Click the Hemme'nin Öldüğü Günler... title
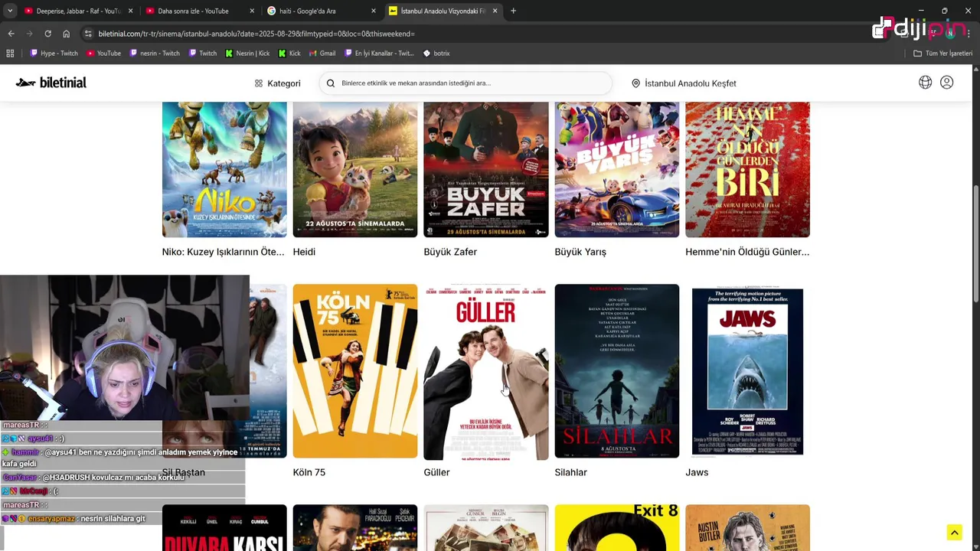This screenshot has height=551, width=980. click(747, 252)
